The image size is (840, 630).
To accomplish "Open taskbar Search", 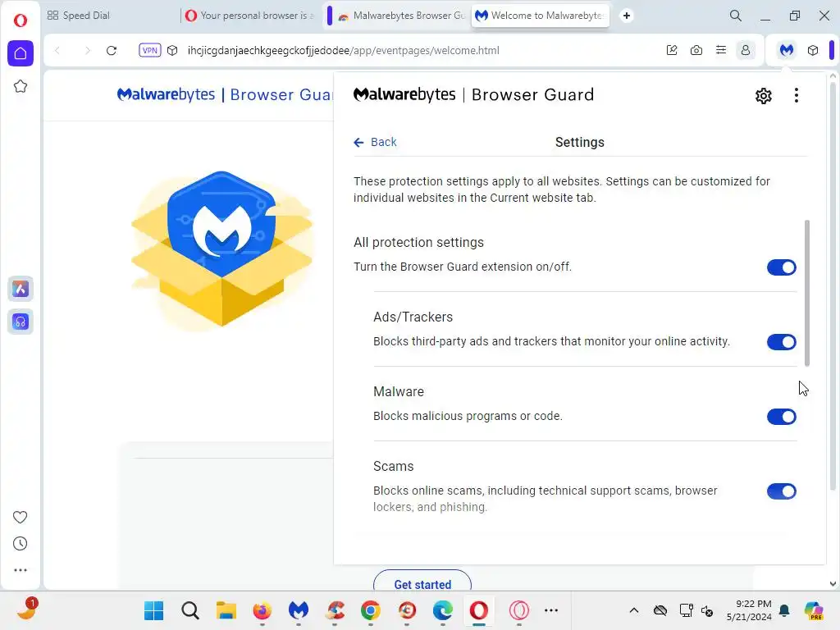I will point(189,610).
